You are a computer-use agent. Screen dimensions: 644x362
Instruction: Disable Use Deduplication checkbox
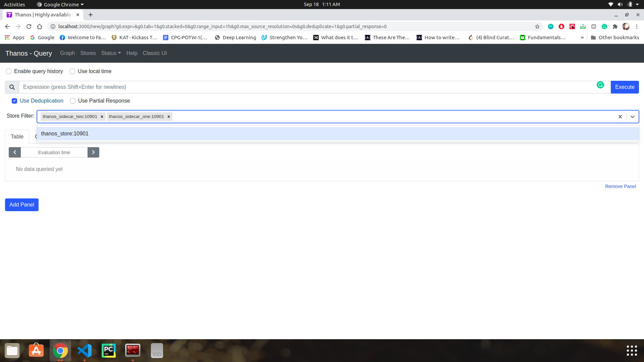tap(14, 101)
